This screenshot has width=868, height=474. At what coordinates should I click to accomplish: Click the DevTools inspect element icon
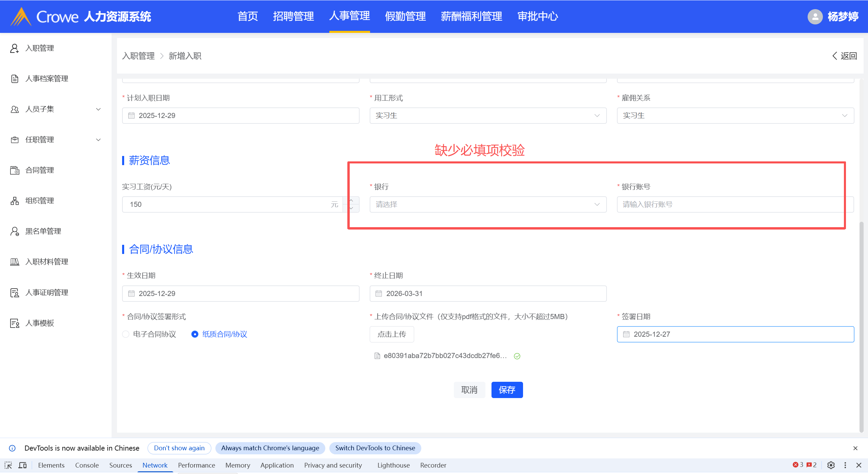[8, 465]
